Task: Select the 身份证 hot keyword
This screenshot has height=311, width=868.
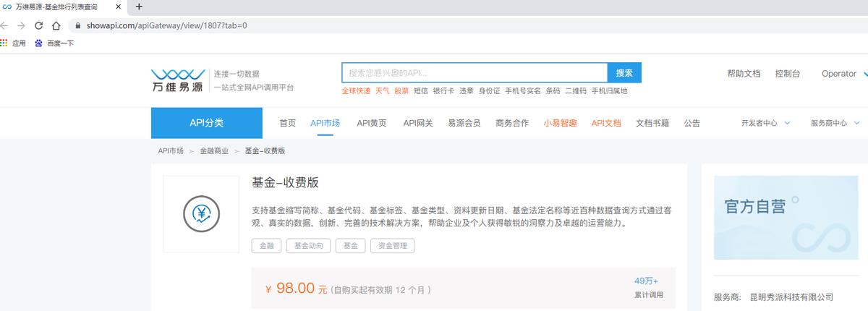Action: (x=490, y=91)
